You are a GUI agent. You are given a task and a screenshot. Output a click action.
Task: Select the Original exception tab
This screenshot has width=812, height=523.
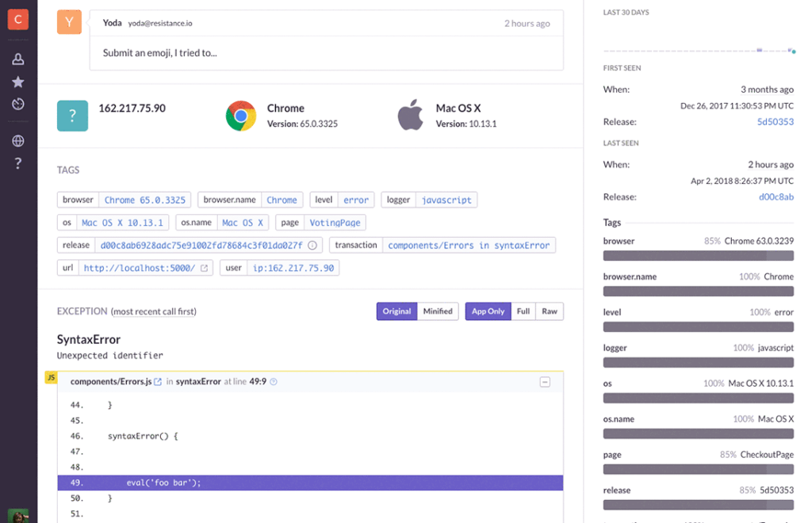396,311
